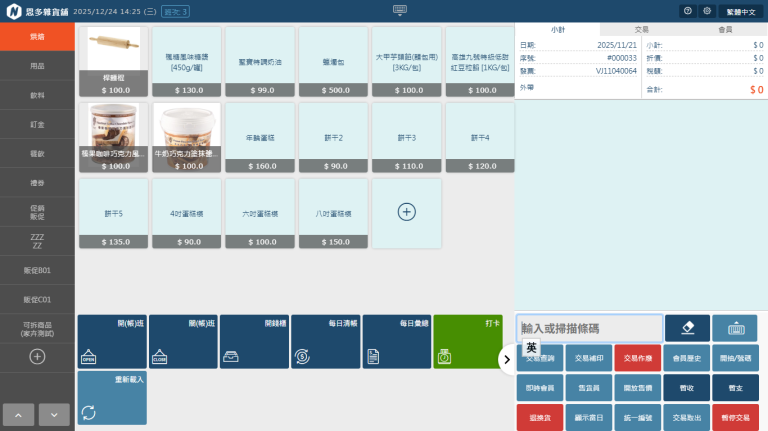Open the barcode scanner keyboard icon
Image resolution: width=768 pixels, height=431 pixels.
point(735,328)
